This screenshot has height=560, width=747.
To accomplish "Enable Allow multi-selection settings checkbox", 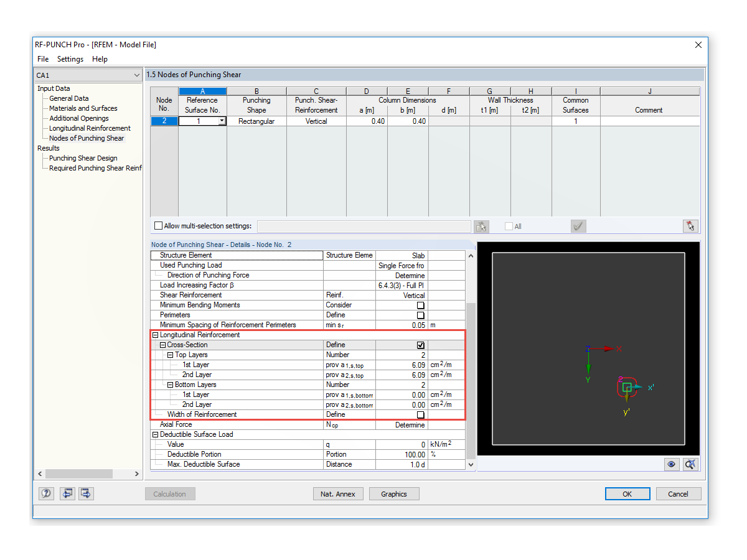I will click(158, 226).
